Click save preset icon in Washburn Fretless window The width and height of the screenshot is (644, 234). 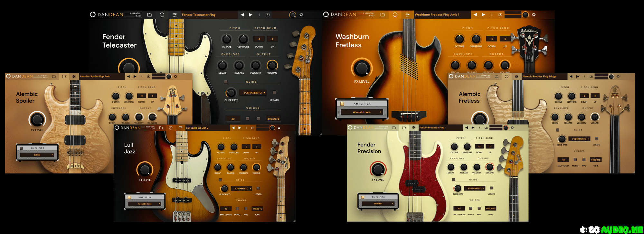[500, 14]
